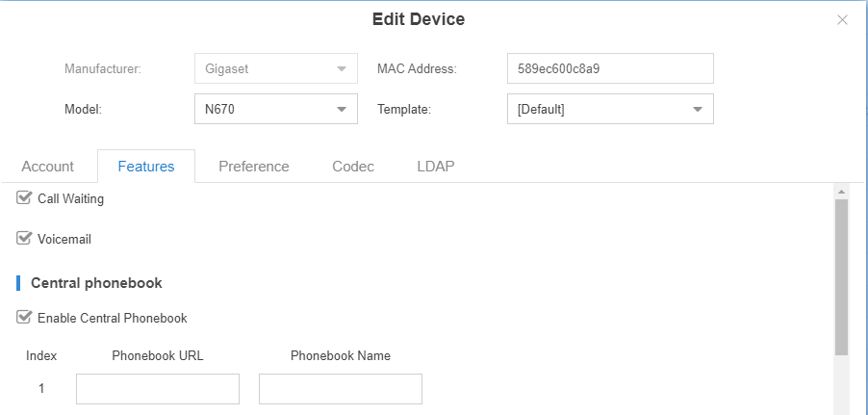Select the Features tab

146,167
